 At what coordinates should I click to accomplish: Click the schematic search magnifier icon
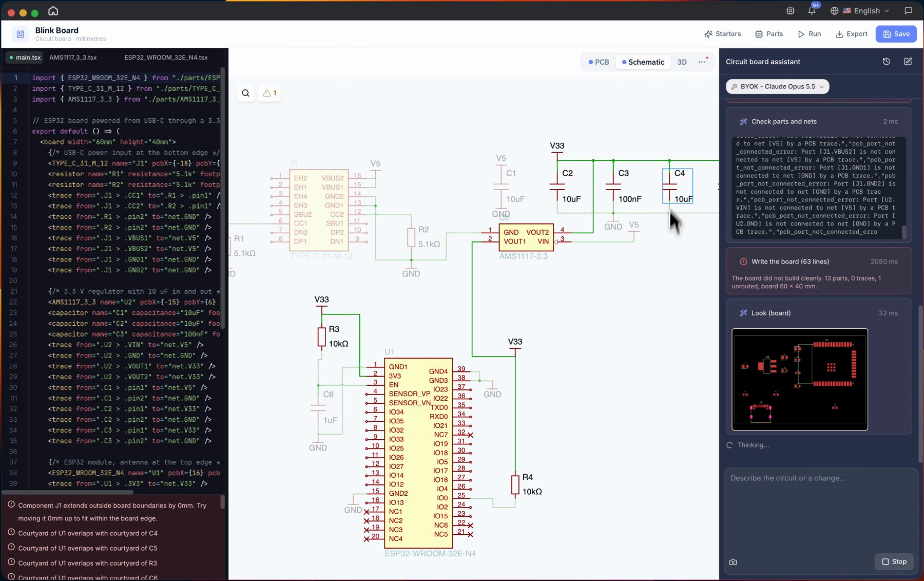click(x=245, y=93)
